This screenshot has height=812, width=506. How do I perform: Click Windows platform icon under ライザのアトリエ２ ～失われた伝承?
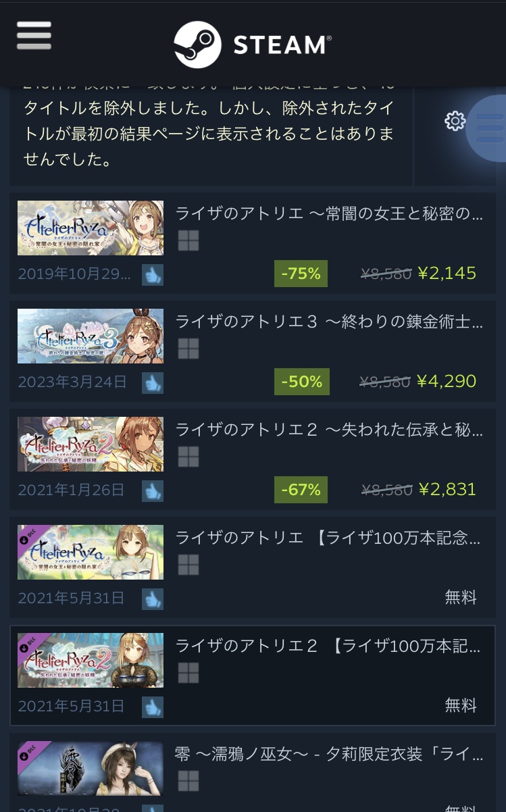pyautogui.click(x=188, y=457)
